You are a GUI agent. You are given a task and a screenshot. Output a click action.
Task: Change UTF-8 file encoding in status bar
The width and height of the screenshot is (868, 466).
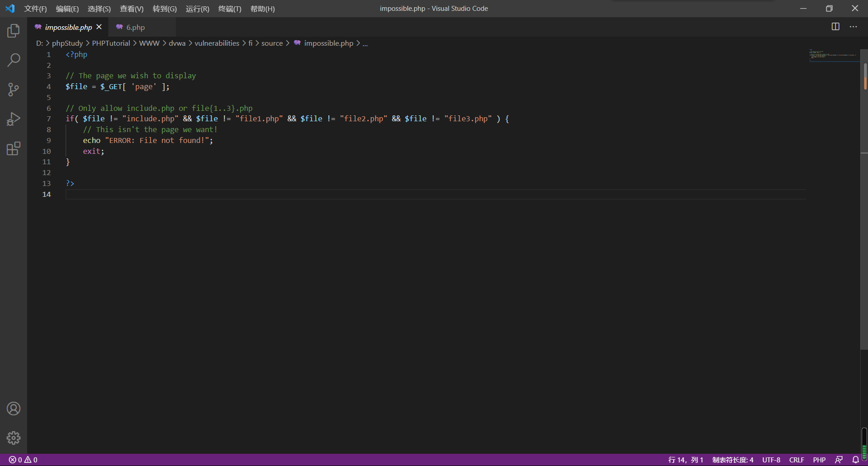[x=771, y=460]
